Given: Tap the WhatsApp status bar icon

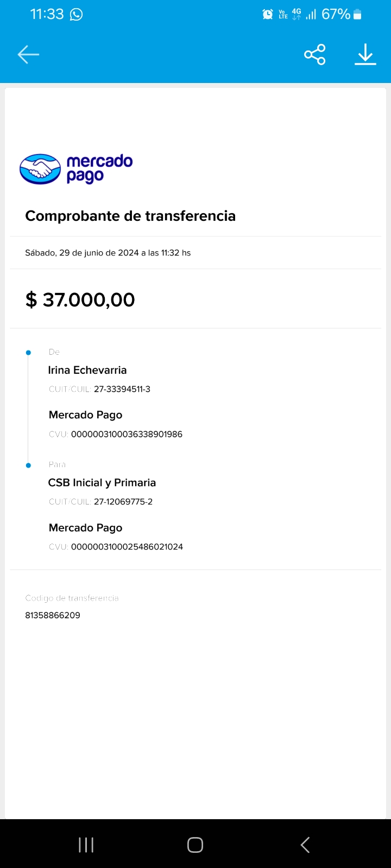Looking at the screenshot, I should [77, 15].
